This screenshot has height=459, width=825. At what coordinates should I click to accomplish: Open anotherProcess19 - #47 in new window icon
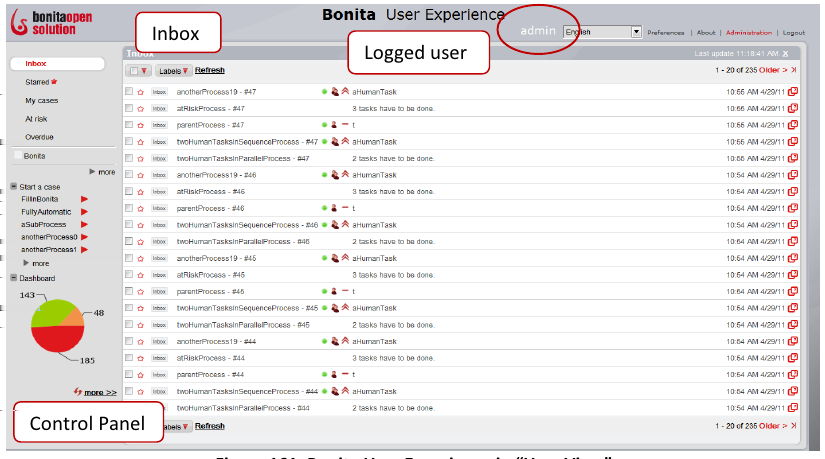793,92
